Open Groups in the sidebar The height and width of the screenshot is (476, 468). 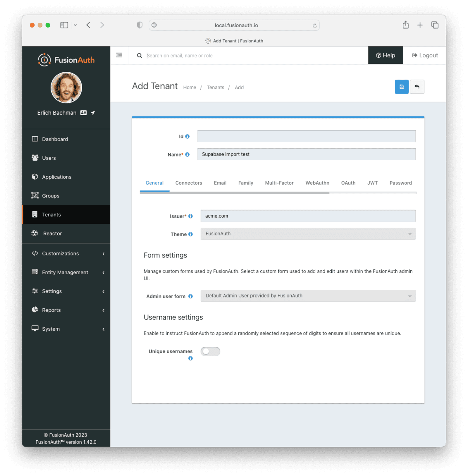click(66, 196)
